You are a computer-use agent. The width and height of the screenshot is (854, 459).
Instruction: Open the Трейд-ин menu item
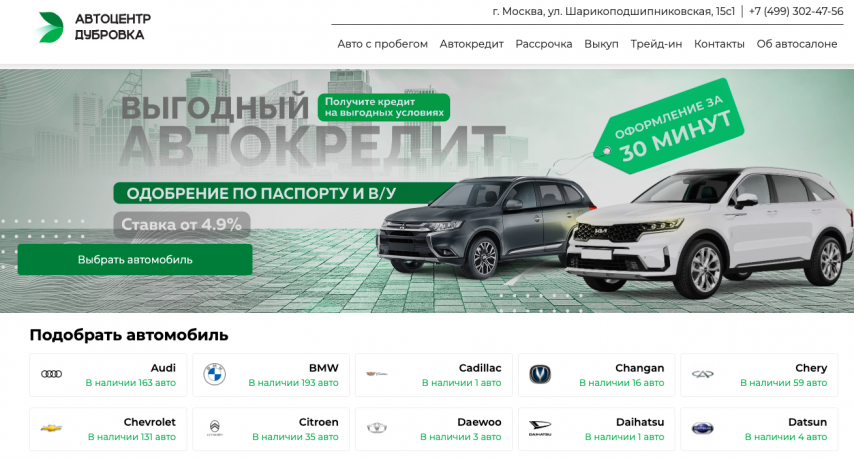(656, 44)
